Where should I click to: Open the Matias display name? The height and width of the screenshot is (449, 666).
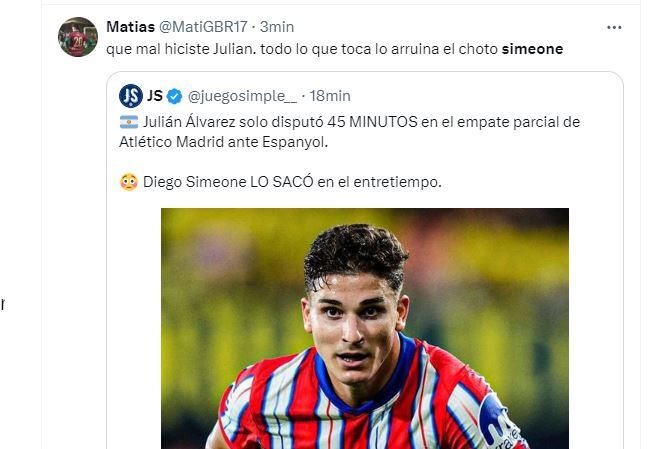click(130, 27)
